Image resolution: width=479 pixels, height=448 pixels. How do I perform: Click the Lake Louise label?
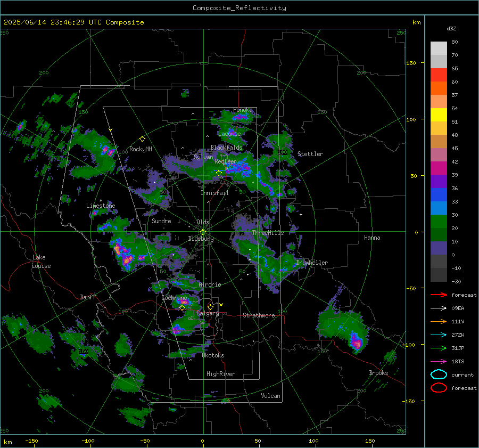[x=42, y=262]
